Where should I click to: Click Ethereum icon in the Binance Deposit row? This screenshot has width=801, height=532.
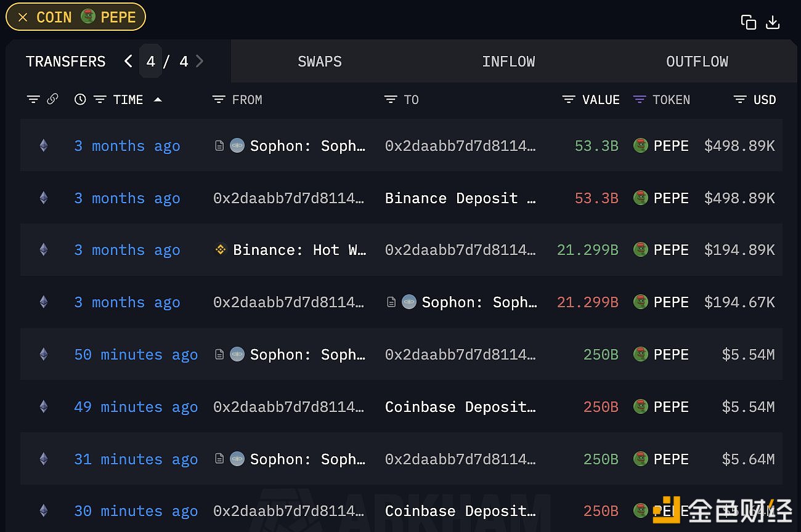tap(43, 198)
